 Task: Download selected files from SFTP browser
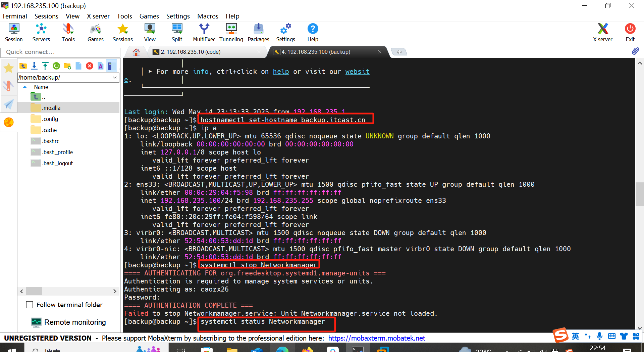pyautogui.click(x=34, y=66)
